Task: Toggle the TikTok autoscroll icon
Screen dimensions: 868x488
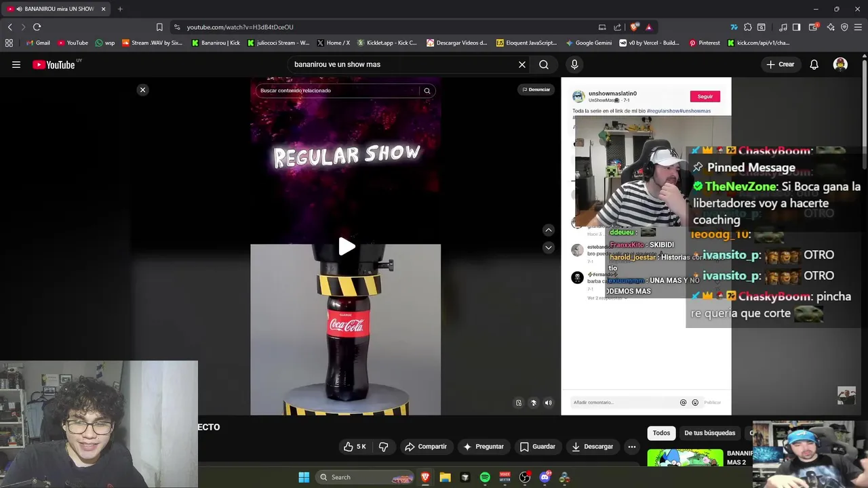Action: (534, 403)
